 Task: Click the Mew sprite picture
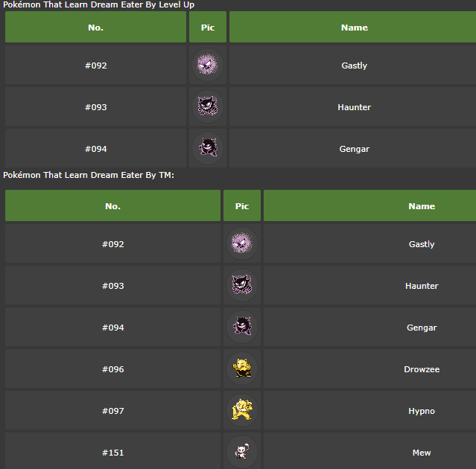[x=242, y=452]
